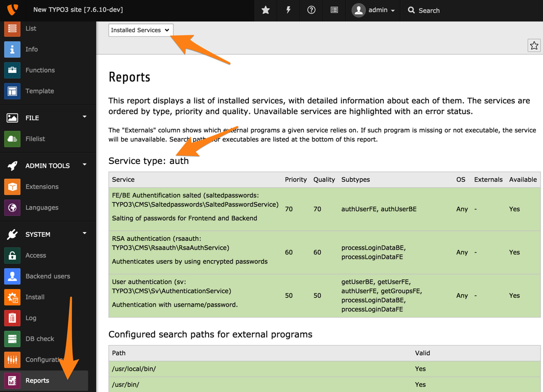Click the Languages globe icon
This screenshot has height=392, width=543.
coord(12,208)
